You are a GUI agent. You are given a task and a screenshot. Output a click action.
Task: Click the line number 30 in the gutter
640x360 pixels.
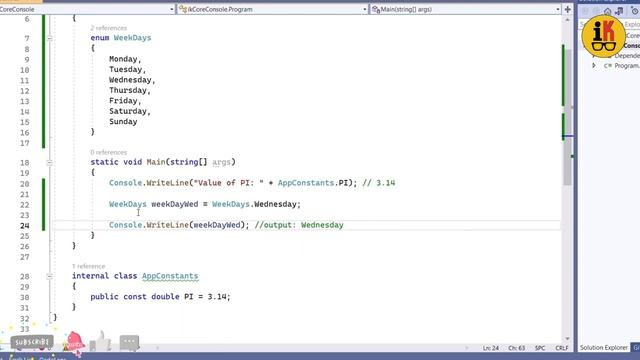click(24, 297)
